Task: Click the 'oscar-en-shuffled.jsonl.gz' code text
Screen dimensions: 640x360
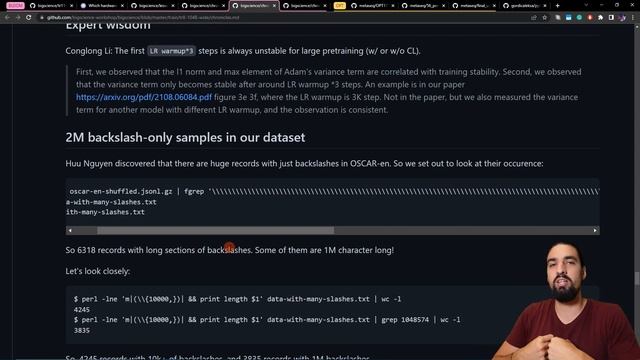Action: click(121, 191)
